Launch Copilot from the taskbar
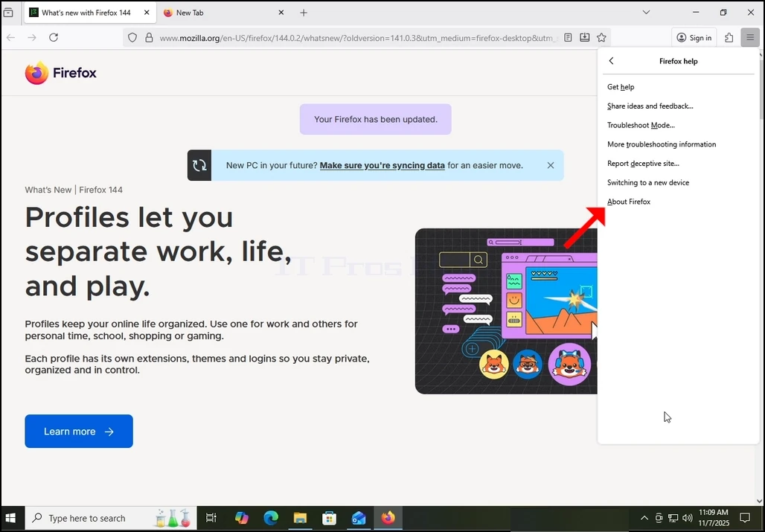Screen dimensions: 765x532 point(242,518)
